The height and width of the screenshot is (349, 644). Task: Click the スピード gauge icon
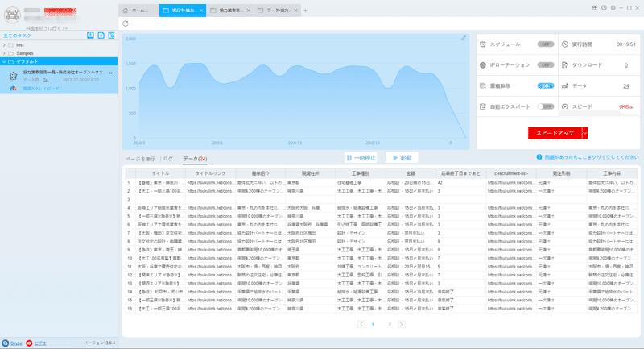point(565,106)
